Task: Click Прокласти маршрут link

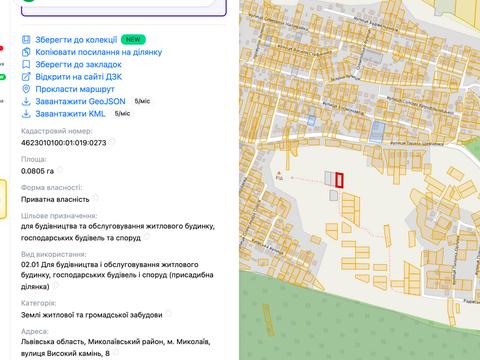Action: [75, 89]
